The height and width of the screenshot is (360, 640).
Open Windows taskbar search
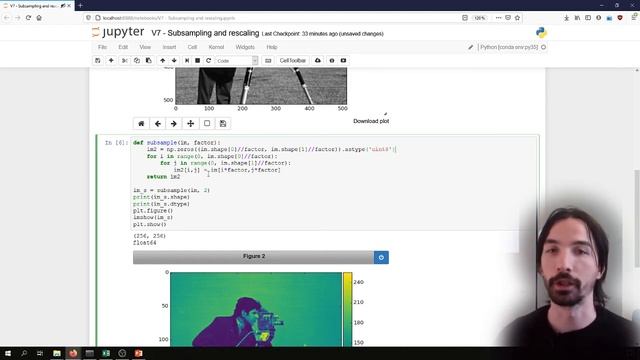coord(24,353)
